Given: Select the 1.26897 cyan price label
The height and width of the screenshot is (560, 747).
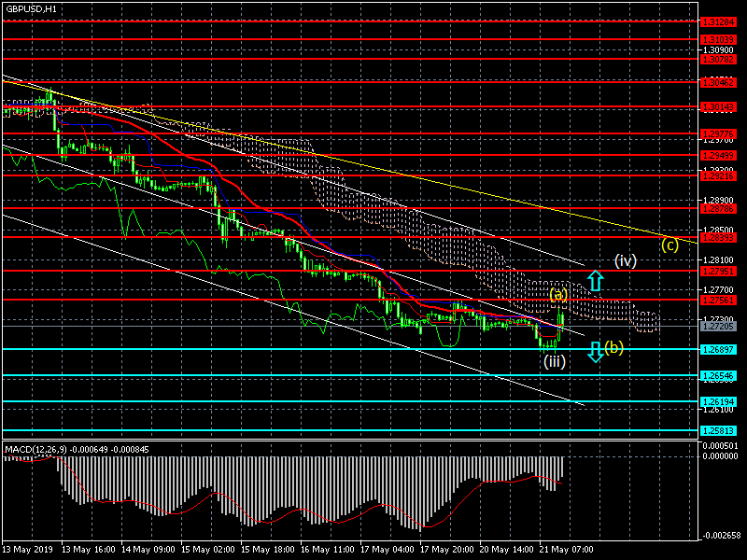Looking at the screenshot, I should pyautogui.click(x=718, y=350).
